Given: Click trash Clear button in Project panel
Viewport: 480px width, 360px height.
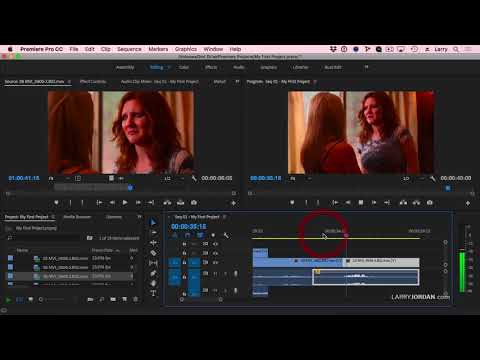Looking at the screenshot, I should tap(136, 299).
